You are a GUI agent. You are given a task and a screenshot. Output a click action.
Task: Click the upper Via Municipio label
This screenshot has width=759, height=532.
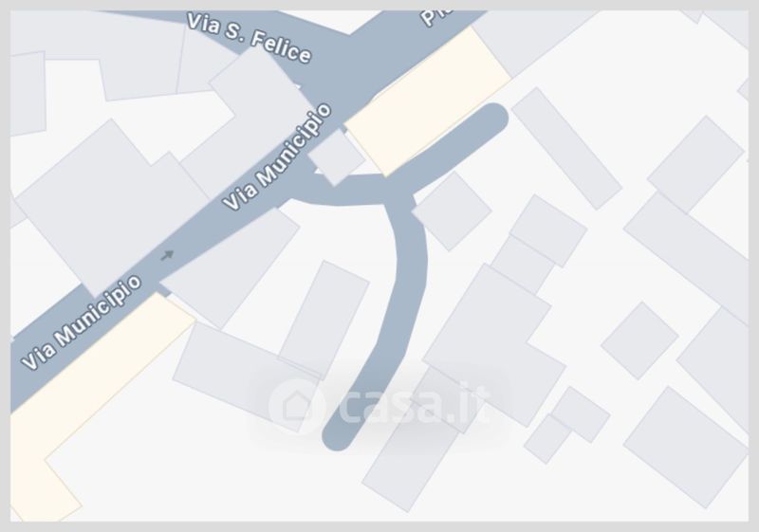coord(278,157)
